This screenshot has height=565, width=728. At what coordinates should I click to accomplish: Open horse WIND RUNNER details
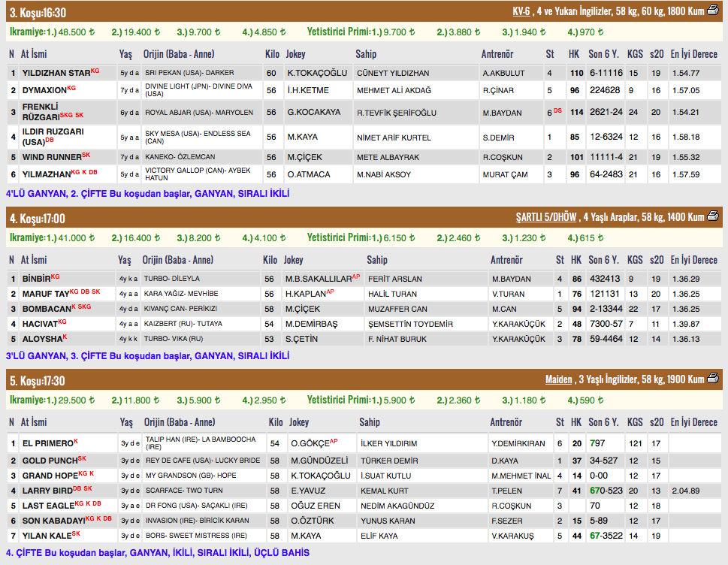point(51,157)
